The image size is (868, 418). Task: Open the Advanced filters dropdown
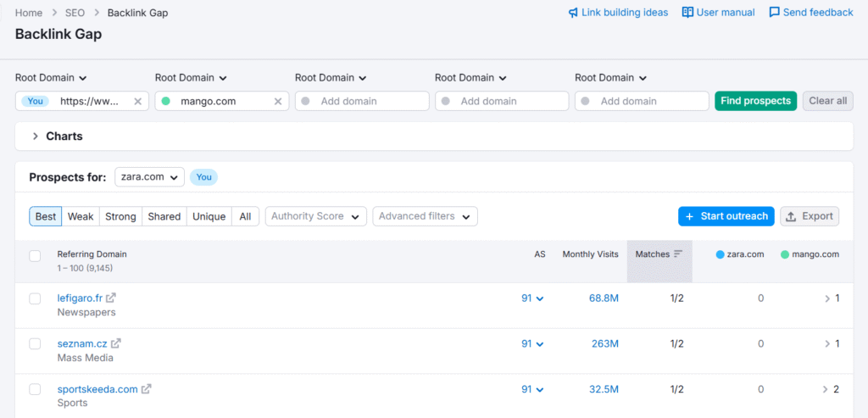point(426,216)
